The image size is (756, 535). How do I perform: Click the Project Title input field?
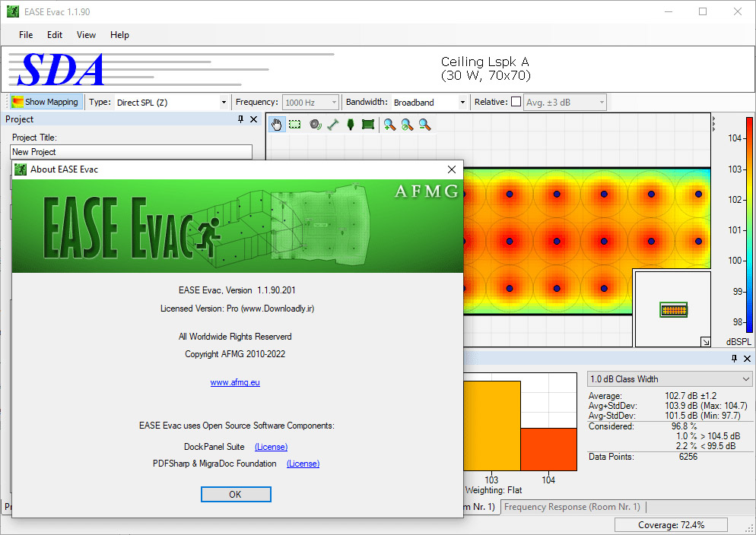[x=131, y=152]
